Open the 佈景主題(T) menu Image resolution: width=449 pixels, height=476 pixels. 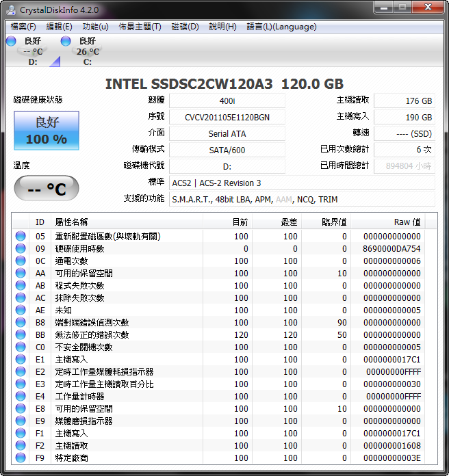coord(140,27)
